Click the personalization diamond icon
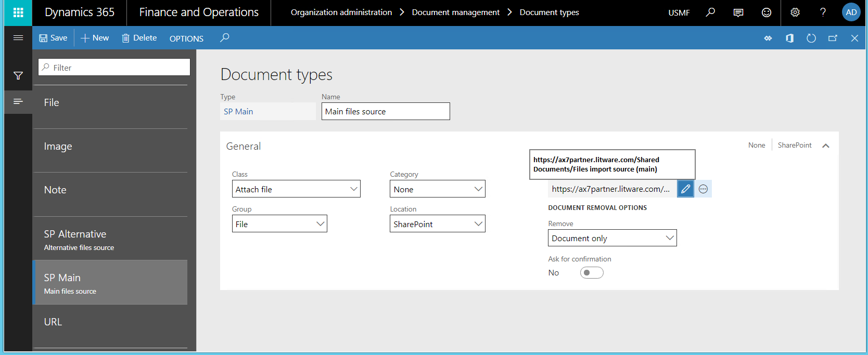 pos(768,38)
